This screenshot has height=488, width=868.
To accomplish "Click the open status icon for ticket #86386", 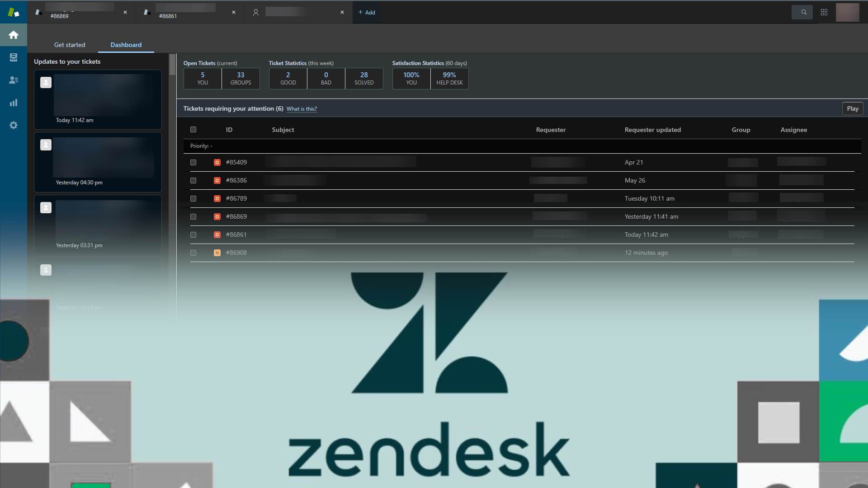I will click(217, 180).
